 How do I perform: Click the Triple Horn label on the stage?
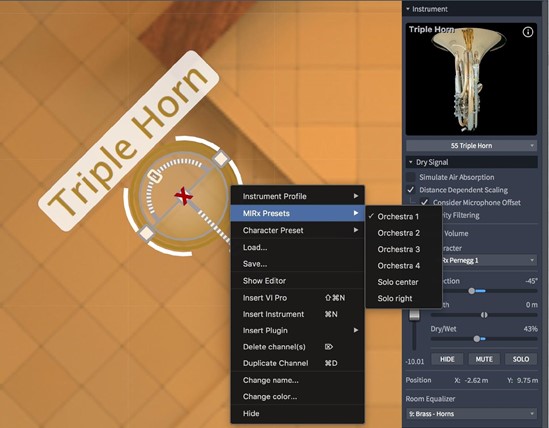coord(129,141)
